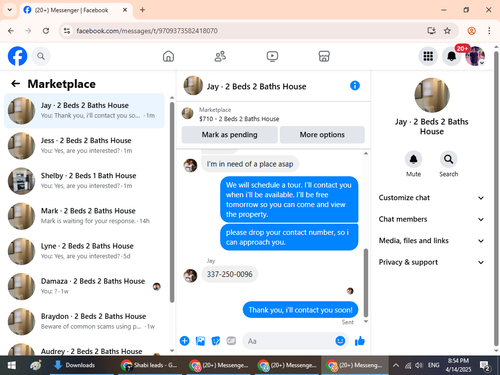Open account profile picture menu
This screenshot has height=375, width=500.
pos(475,56)
